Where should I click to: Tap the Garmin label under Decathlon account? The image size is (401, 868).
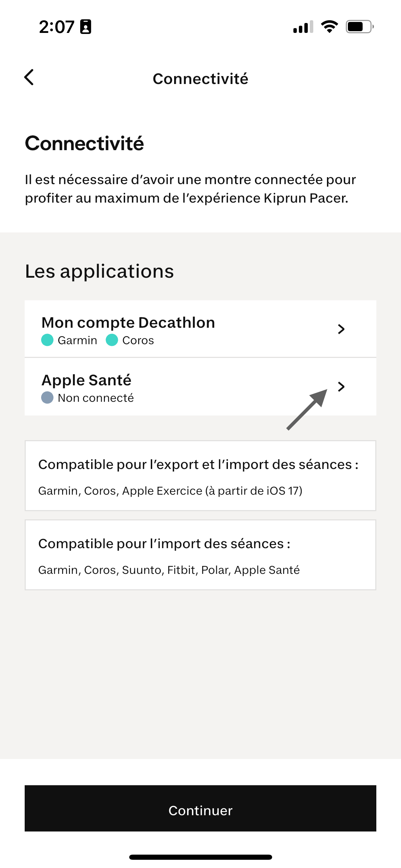[x=77, y=340]
